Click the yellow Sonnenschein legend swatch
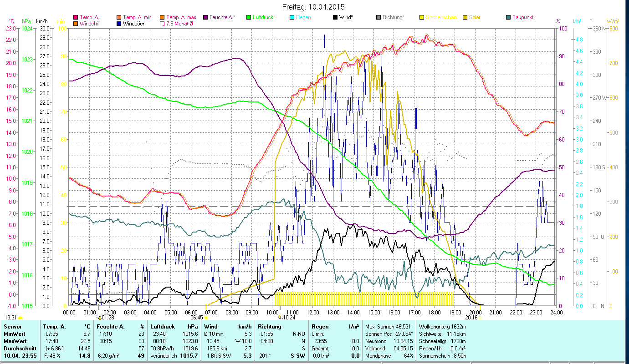The image size is (629, 364). tap(422, 18)
